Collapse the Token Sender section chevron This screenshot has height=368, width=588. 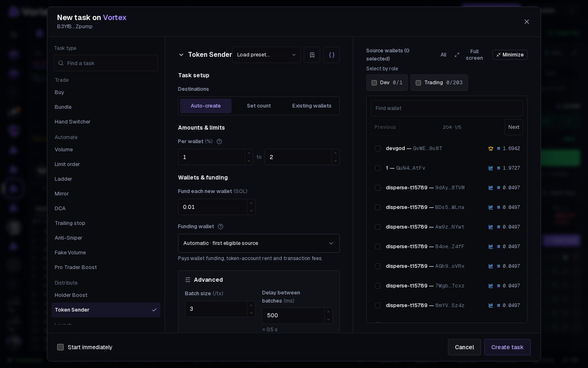(181, 55)
